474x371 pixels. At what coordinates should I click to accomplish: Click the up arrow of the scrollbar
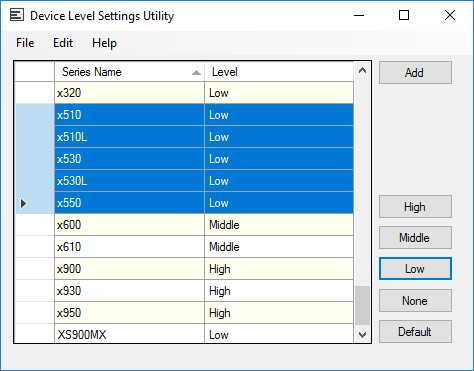[362, 71]
